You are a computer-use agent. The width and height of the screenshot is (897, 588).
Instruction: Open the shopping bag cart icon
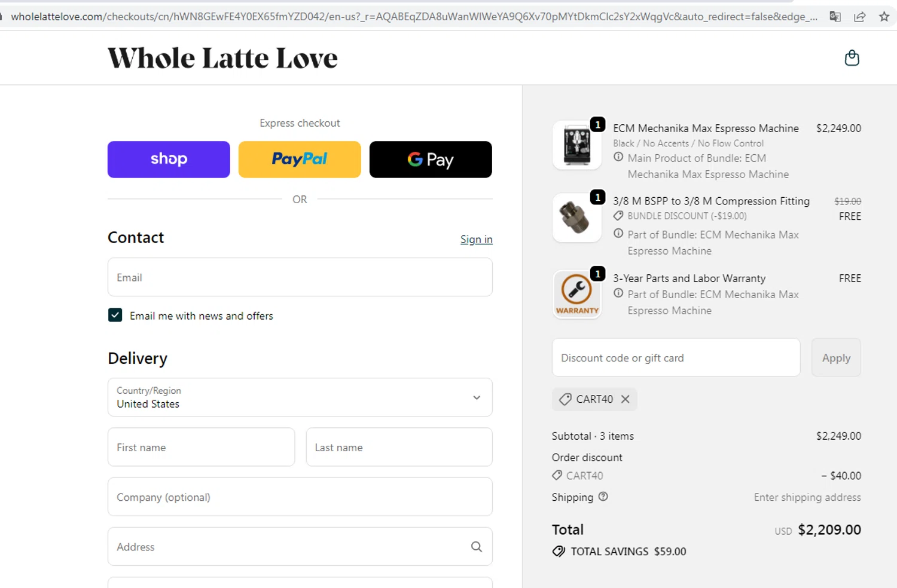pyautogui.click(x=852, y=58)
